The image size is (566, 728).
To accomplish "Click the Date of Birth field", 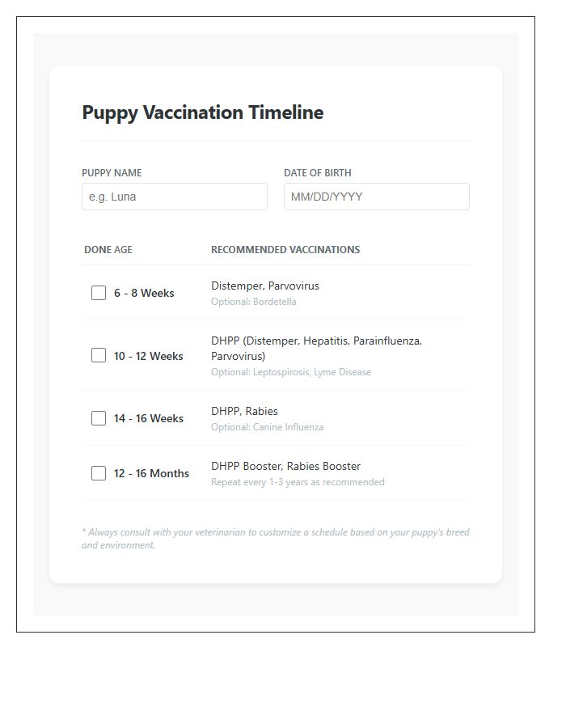I will (x=376, y=197).
